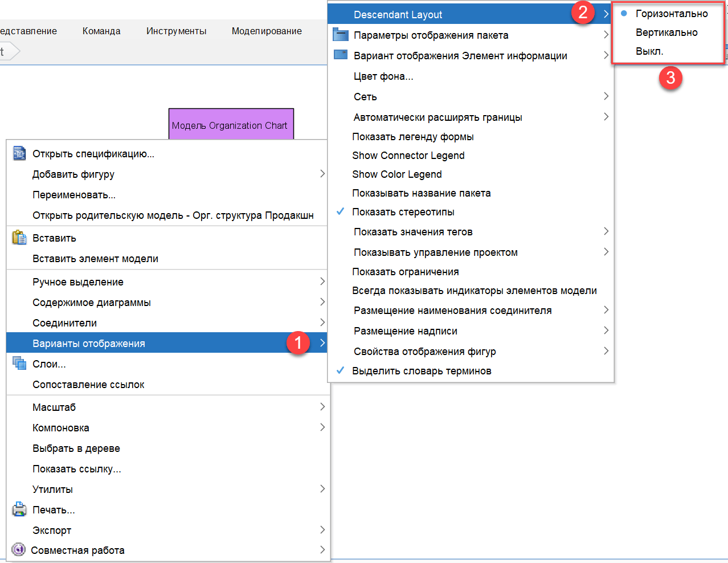Click the blue icon for Вариант отображения Элемент информации

[x=341, y=55]
